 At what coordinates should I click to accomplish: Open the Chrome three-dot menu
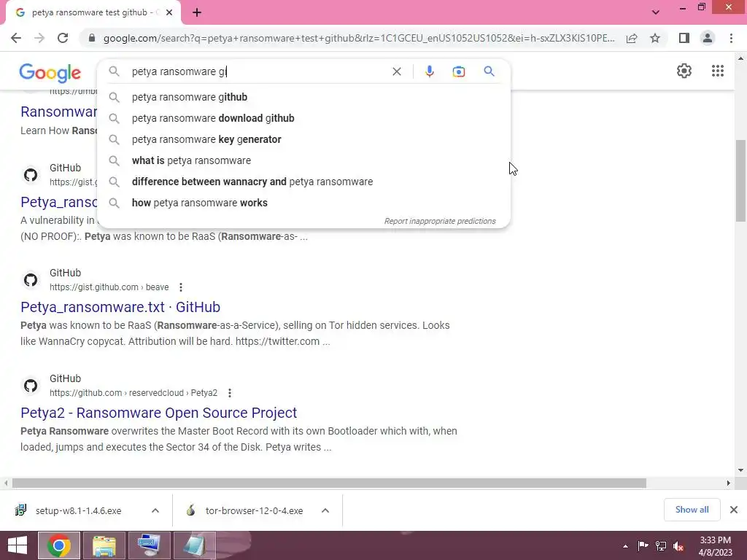coord(731,38)
